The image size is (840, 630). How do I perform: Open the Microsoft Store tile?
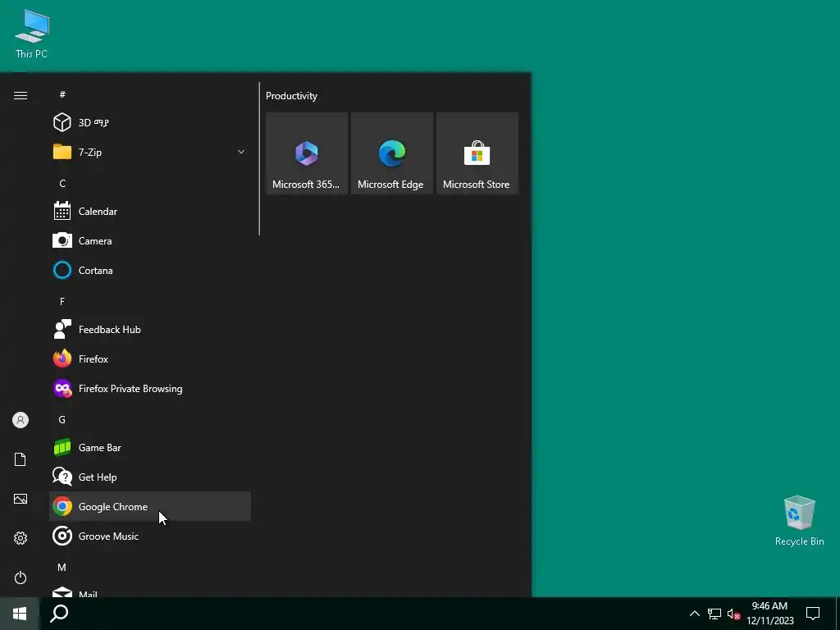[x=477, y=153]
